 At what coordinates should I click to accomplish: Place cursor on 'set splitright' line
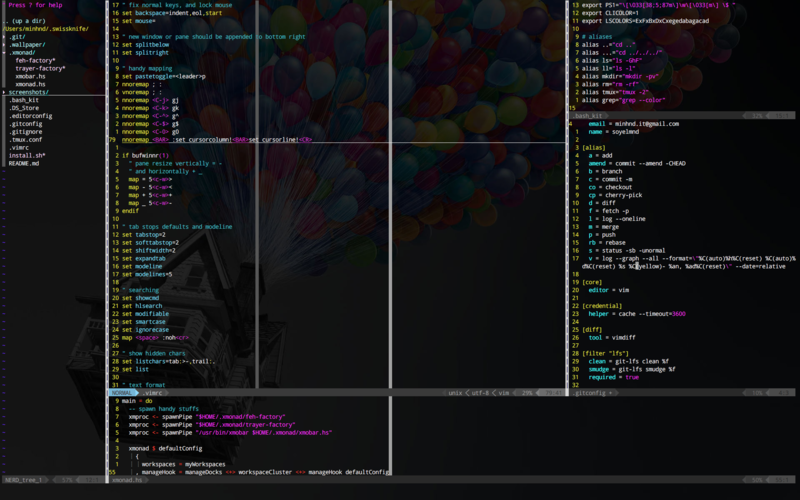tap(145, 53)
